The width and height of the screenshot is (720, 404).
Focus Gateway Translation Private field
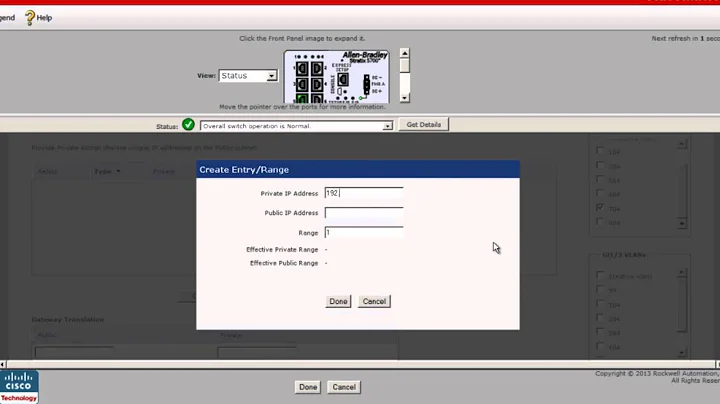tap(257, 353)
